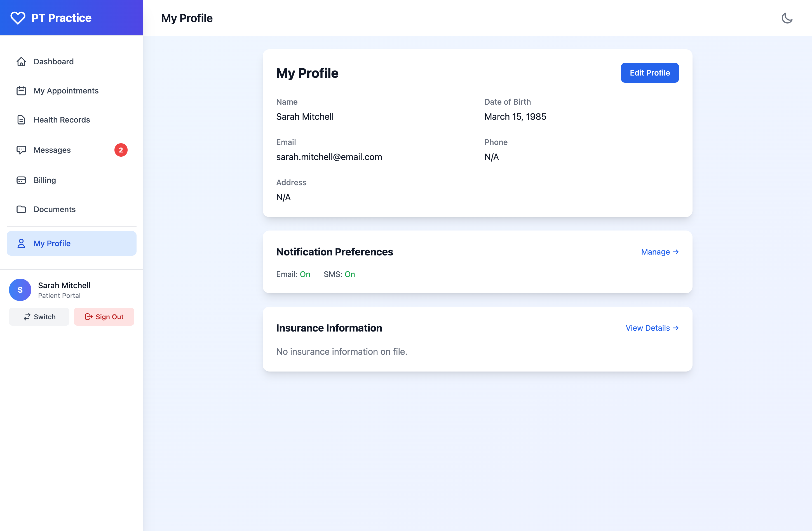Toggle the SMS notification On status
812x531 pixels.
349,274
